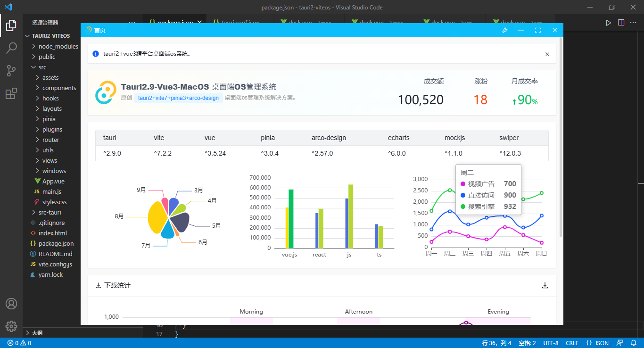Open notifications bell in status bar
The width and height of the screenshot is (644, 348).
pyautogui.click(x=634, y=343)
